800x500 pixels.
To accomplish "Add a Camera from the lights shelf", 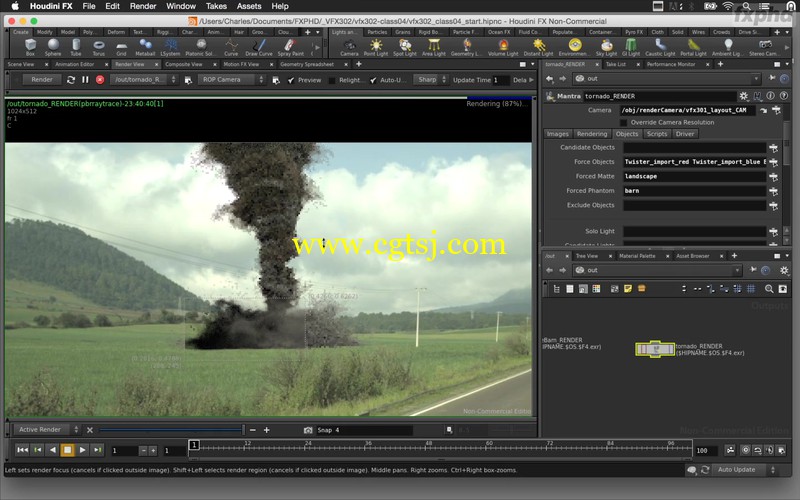I will click(349, 47).
